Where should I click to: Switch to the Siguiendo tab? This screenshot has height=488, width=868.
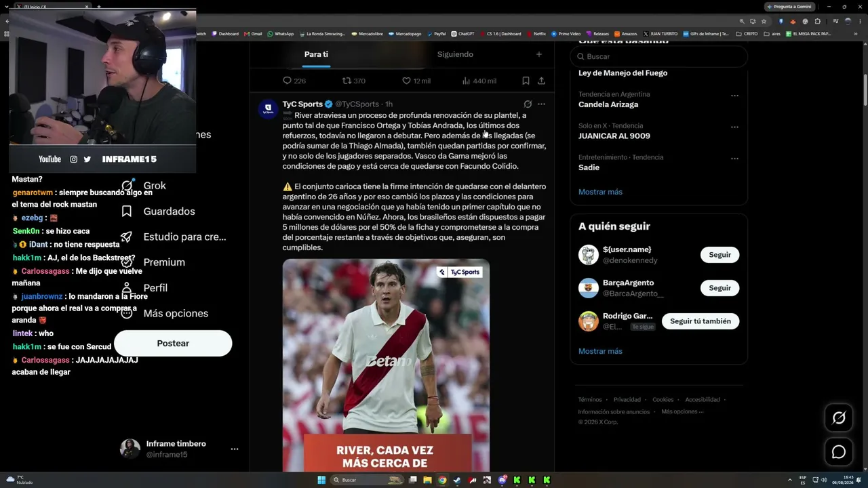tap(455, 54)
